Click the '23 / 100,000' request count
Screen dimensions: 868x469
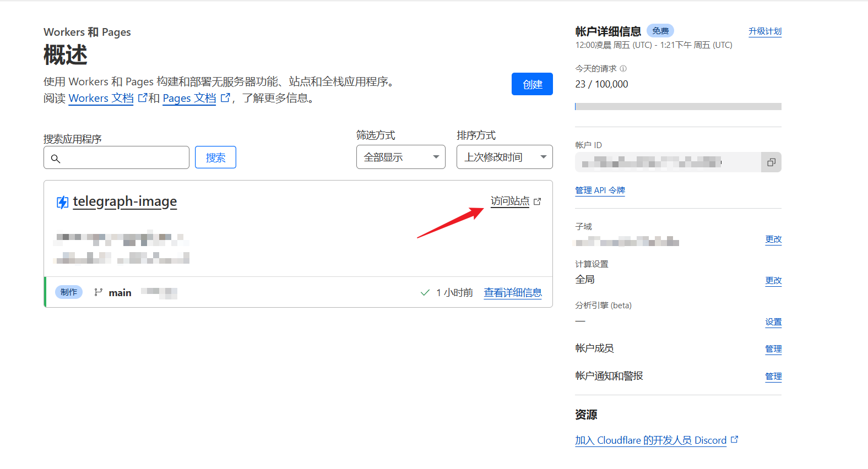click(601, 84)
